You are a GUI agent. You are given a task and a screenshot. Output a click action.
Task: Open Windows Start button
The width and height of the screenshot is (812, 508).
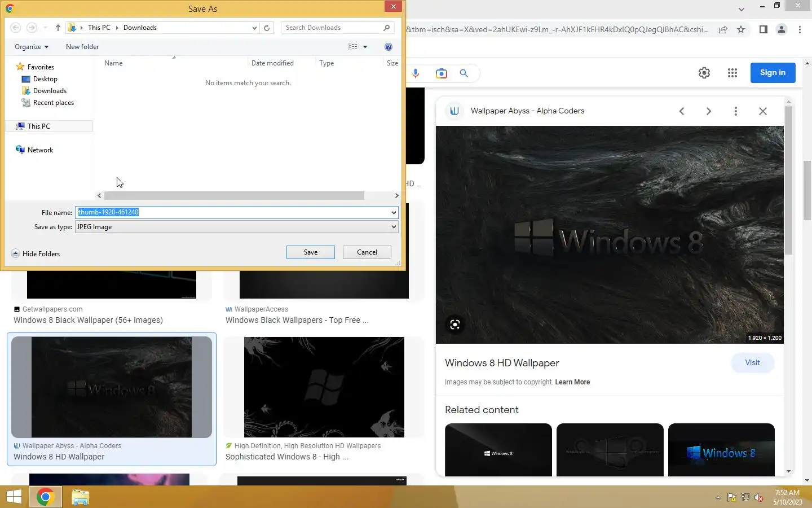(x=14, y=497)
